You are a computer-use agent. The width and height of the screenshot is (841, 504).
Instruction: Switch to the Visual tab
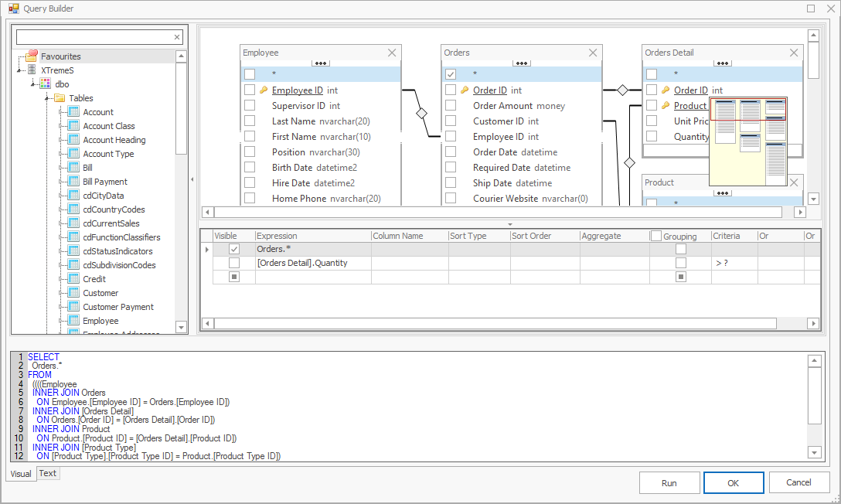coord(21,474)
